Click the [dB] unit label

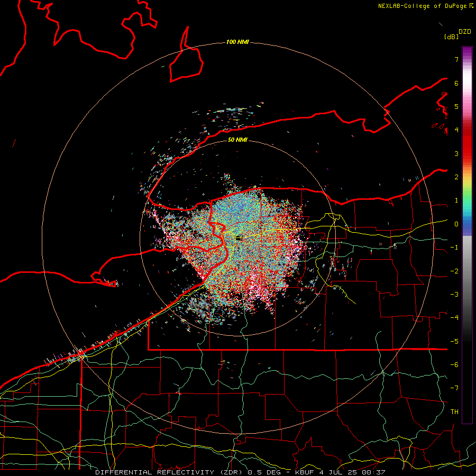point(451,37)
